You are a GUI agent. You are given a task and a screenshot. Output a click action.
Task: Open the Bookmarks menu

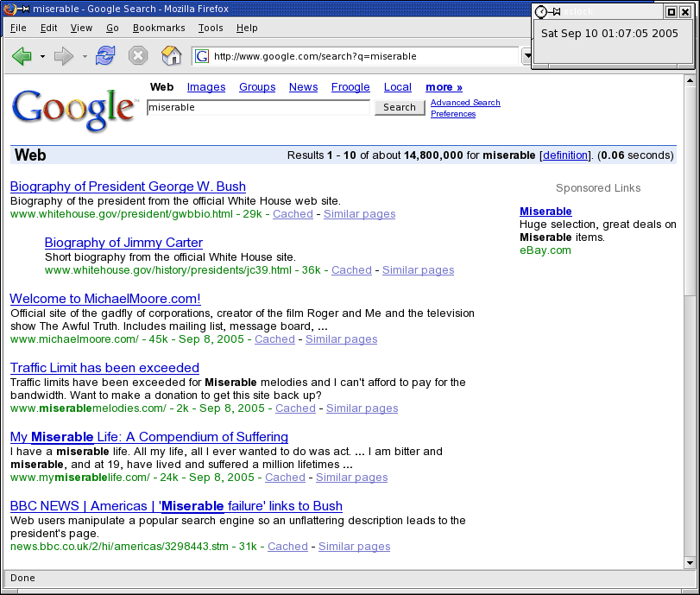tap(159, 28)
